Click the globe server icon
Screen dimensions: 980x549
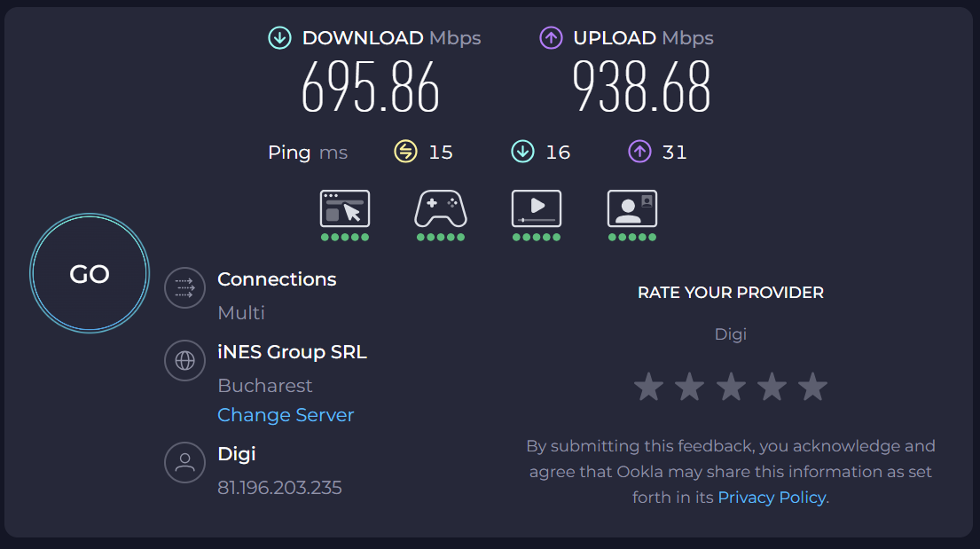point(184,361)
